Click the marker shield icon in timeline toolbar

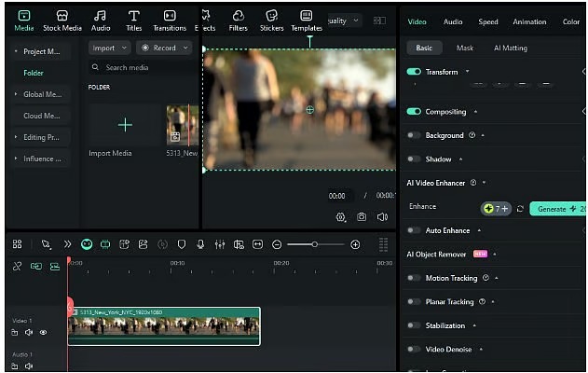pos(182,244)
